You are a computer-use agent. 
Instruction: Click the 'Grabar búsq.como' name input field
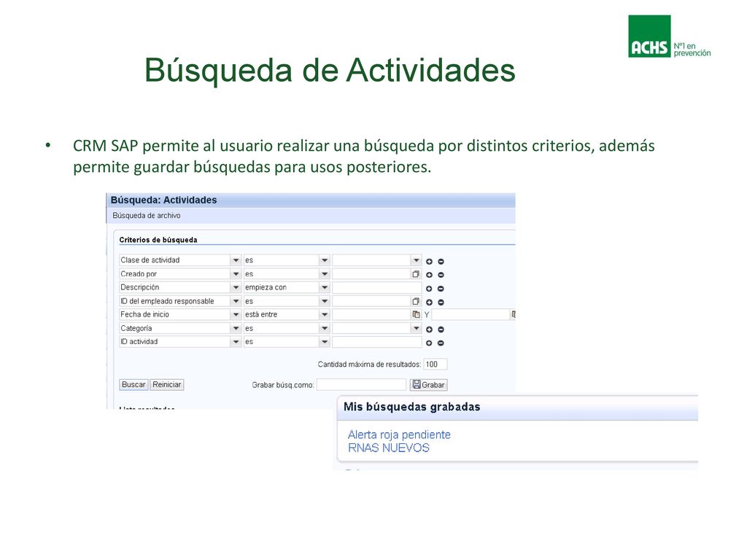coord(361,384)
